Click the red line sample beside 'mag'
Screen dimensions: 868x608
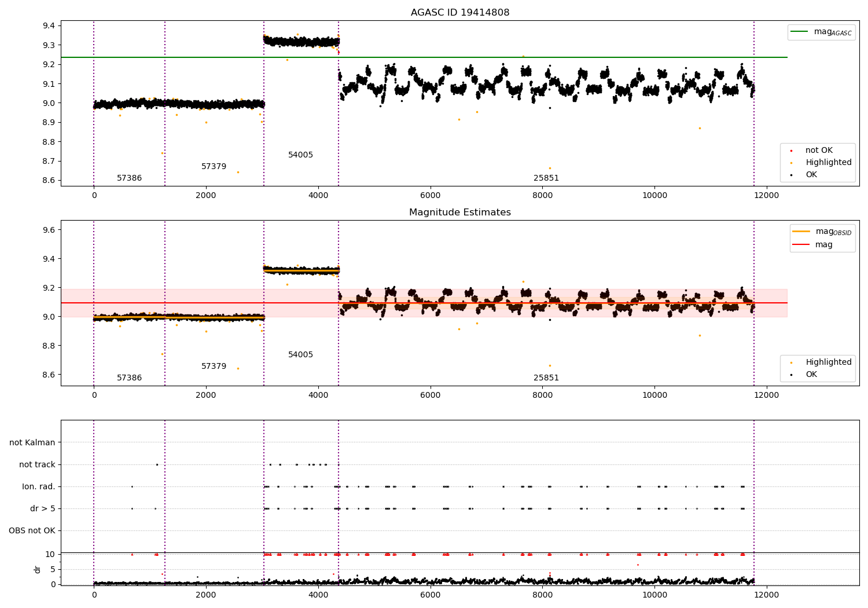(801, 245)
